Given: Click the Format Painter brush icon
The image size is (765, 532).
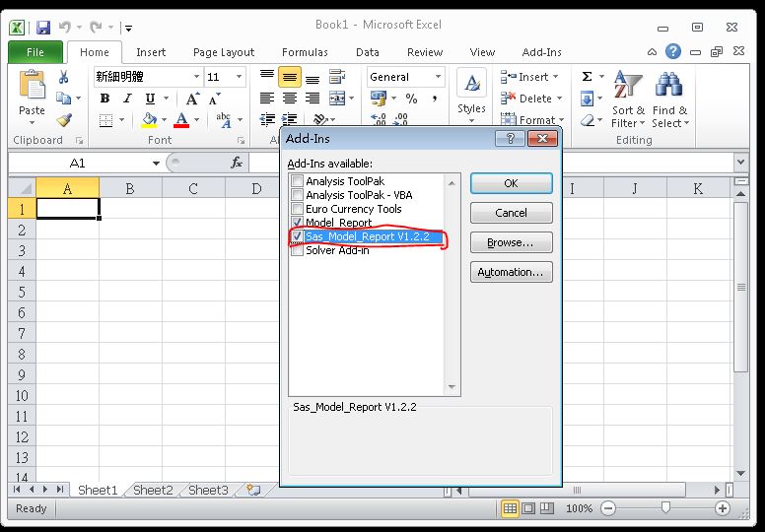Looking at the screenshot, I should click(64, 119).
